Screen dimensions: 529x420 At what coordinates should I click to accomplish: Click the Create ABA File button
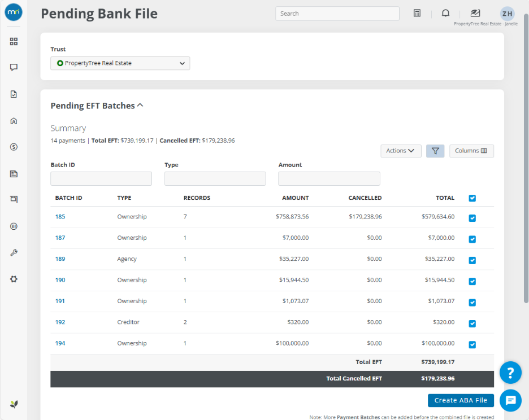click(x=461, y=400)
